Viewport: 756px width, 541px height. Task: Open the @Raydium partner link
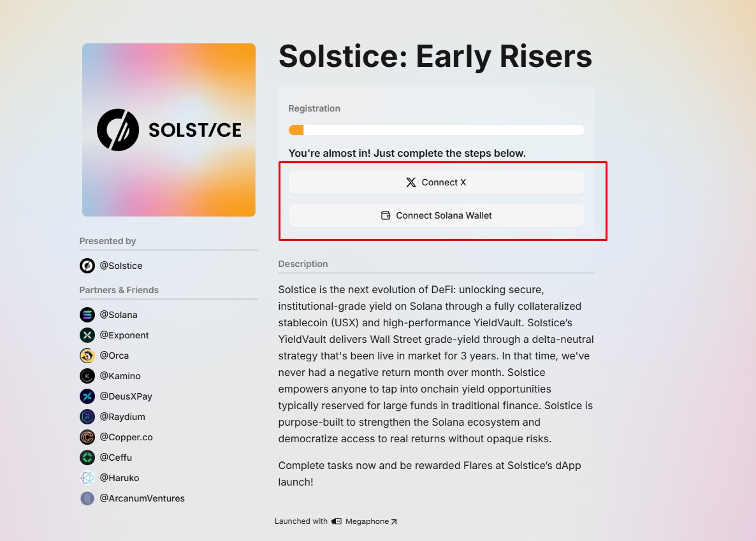(x=122, y=417)
